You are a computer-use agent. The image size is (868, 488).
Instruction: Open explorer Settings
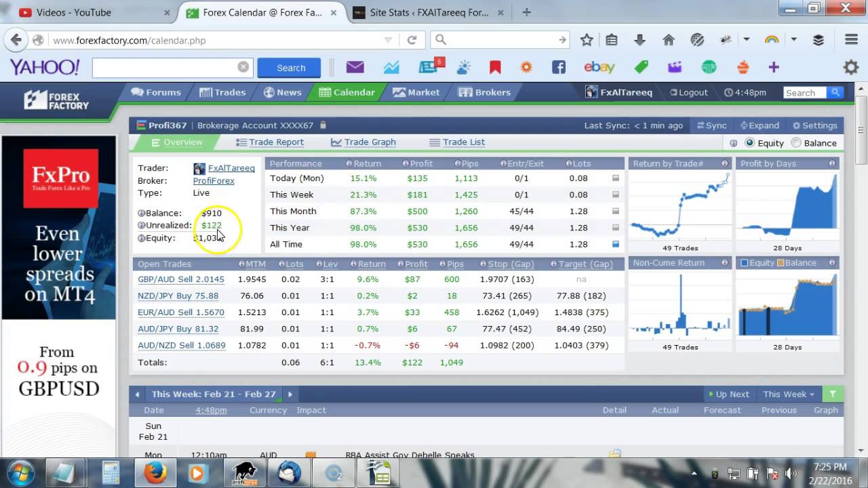[814, 125]
